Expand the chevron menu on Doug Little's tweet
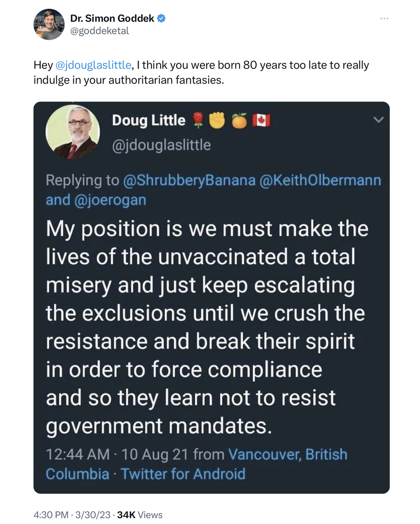 point(379,120)
